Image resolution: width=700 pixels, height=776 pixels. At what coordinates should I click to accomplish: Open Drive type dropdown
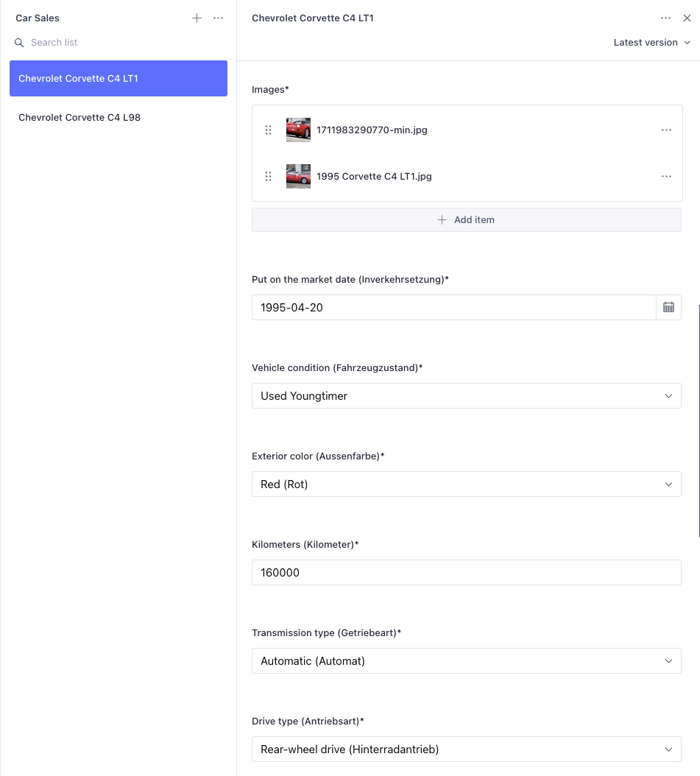click(467, 749)
